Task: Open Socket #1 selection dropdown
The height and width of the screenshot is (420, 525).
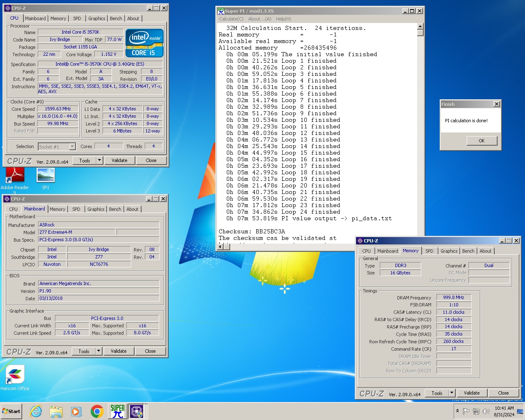Action: [72, 146]
